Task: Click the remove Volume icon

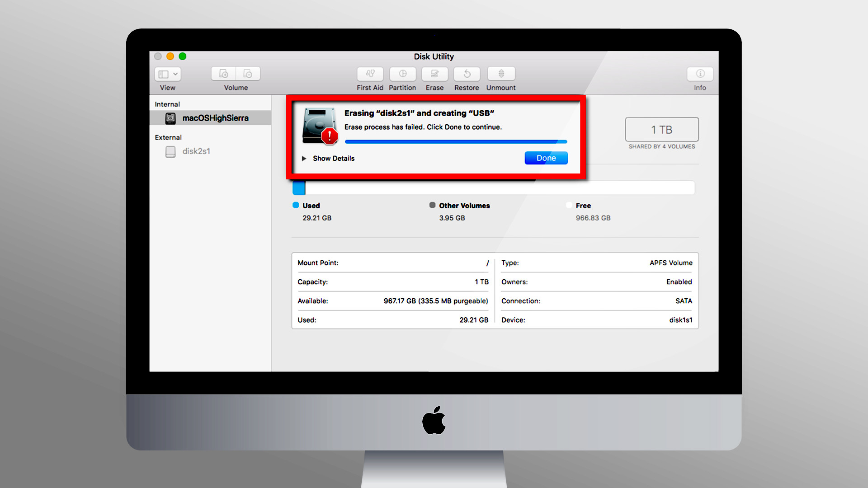Action: point(247,73)
